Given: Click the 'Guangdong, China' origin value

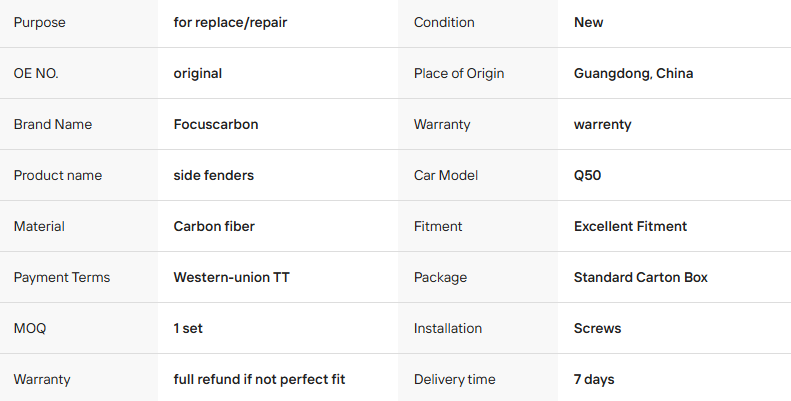Looking at the screenshot, I should pyautogui.click(x=633, y=73).
